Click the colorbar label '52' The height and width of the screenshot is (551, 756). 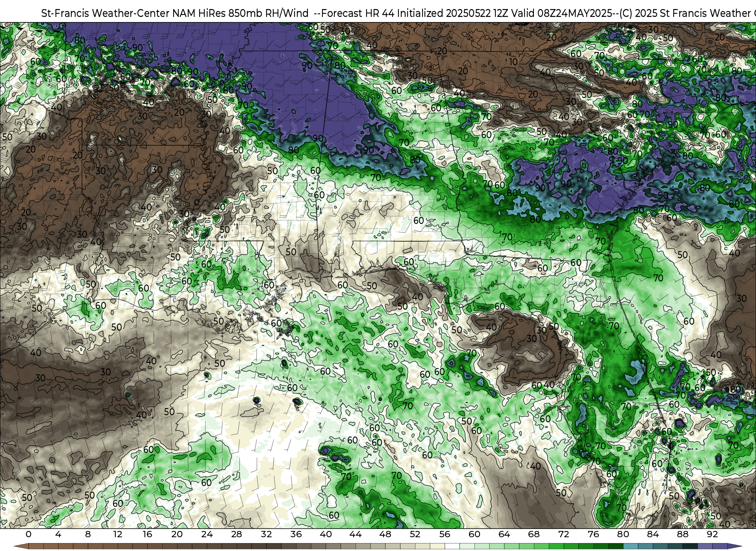pyautogui.click(x=415, y=534)
